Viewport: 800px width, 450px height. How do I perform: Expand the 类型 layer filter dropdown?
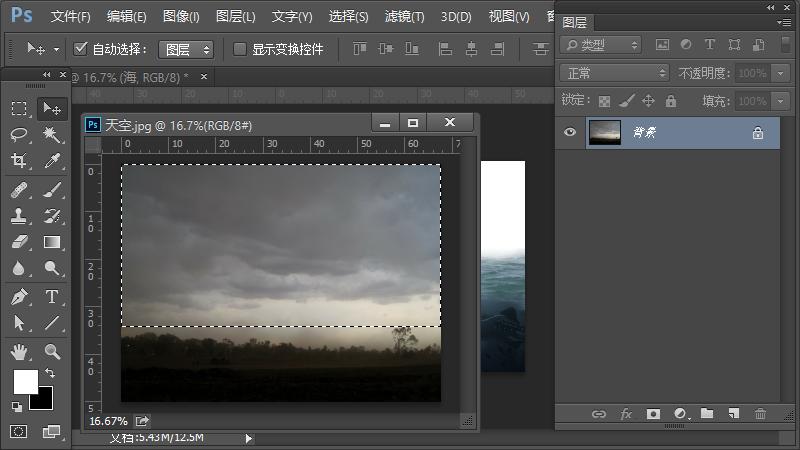(x=601, y=45)
